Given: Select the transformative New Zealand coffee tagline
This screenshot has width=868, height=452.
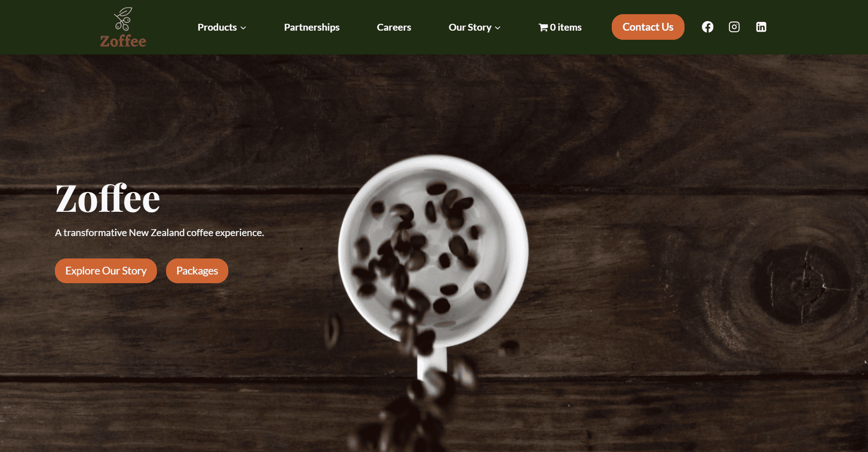Looking at the screenshot, I should [x=159, y=233].
